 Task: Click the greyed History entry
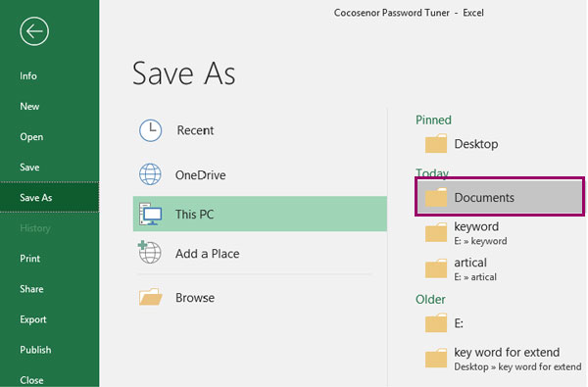point(35,228)
